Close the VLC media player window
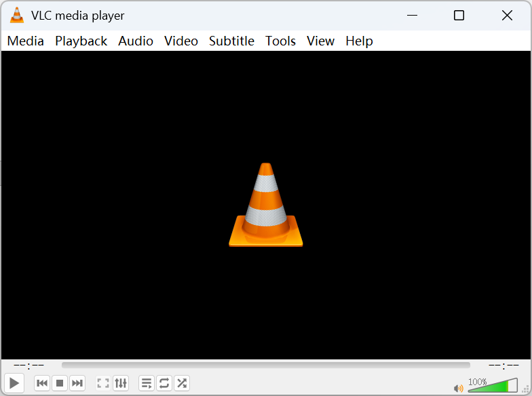532x396 pixels. coord(507,15)
